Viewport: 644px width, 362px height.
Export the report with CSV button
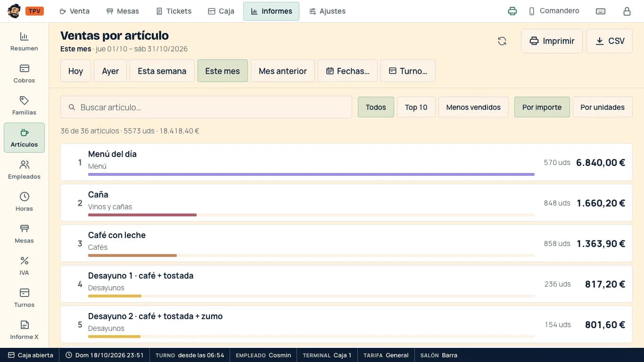[x=610, y=41]
